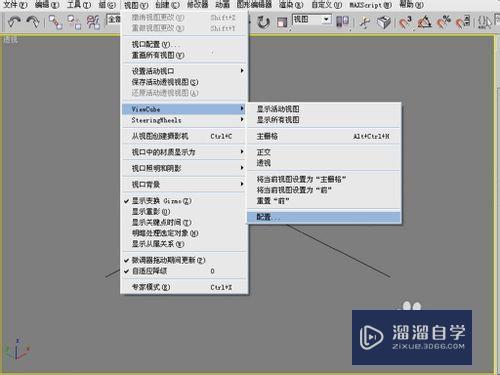Choose 重置“前” submenu entry

point(324,201)
